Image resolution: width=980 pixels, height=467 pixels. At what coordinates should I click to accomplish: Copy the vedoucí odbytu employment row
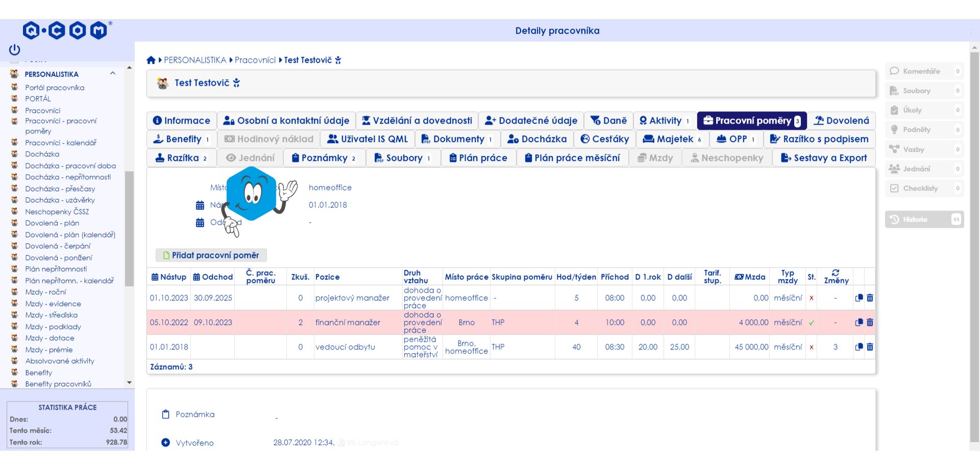[859, 346]
